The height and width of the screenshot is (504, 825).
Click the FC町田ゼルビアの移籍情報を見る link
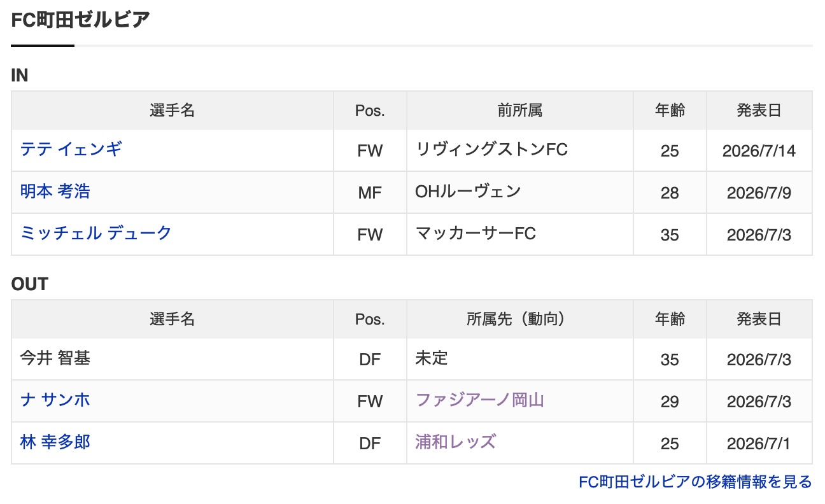coord(695,482)
